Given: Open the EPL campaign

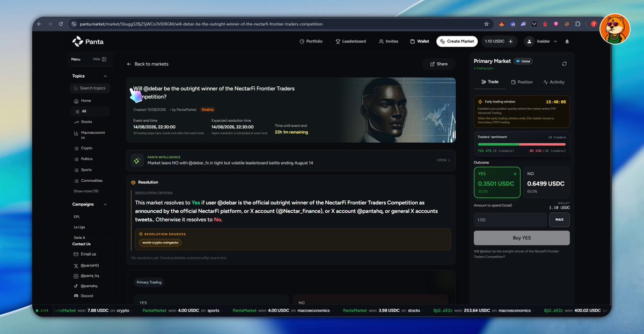Looking at the screenshot, I should coord(77,217).
